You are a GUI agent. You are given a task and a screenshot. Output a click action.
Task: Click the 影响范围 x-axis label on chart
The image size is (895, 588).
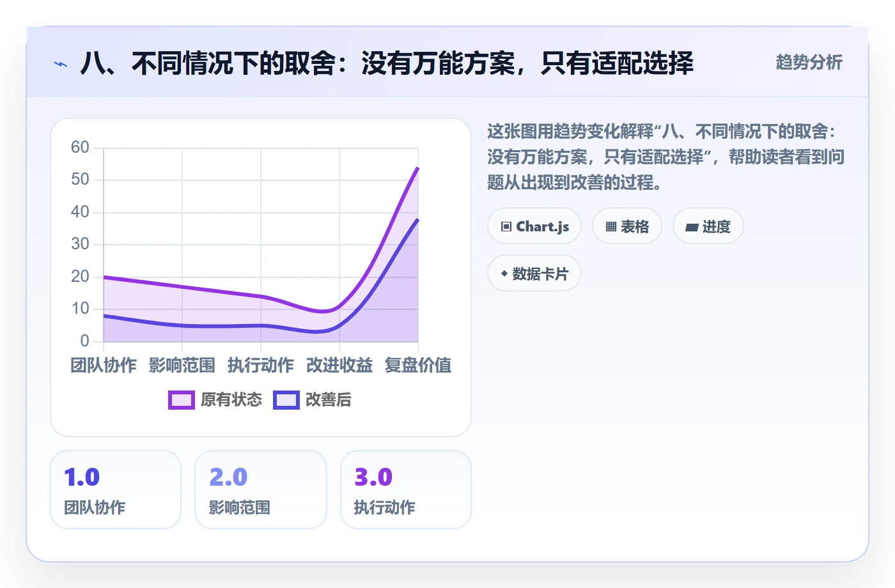(x=182, y=365)
